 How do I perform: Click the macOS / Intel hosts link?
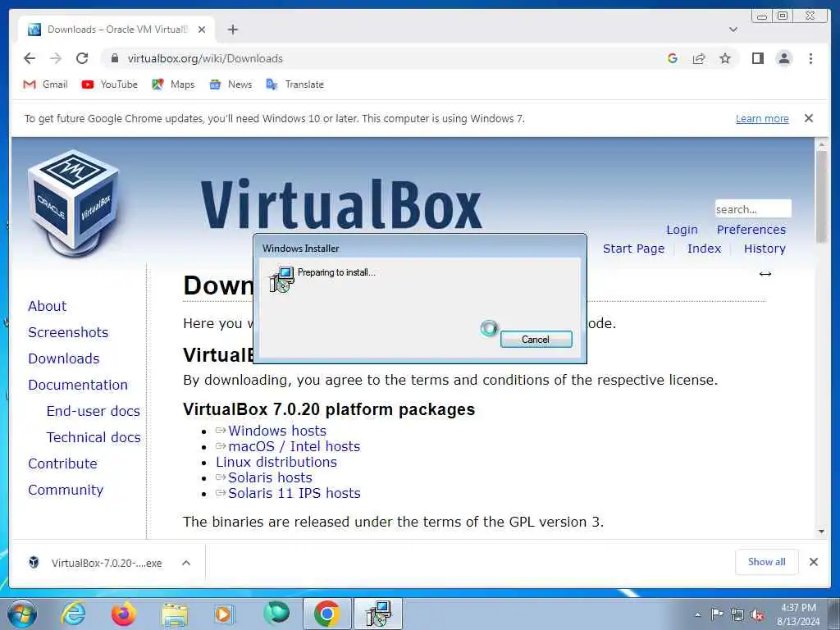294,446
